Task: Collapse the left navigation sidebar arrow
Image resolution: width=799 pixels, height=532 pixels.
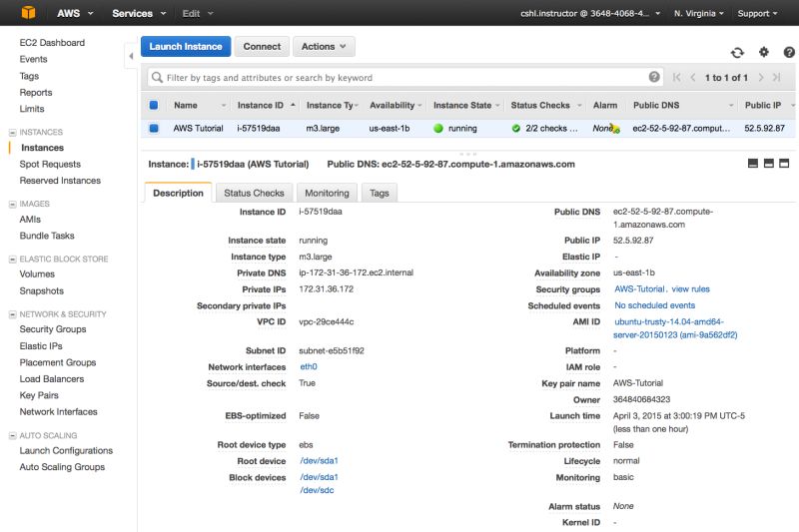Action: pyautogui.click(x=131, y=56)
